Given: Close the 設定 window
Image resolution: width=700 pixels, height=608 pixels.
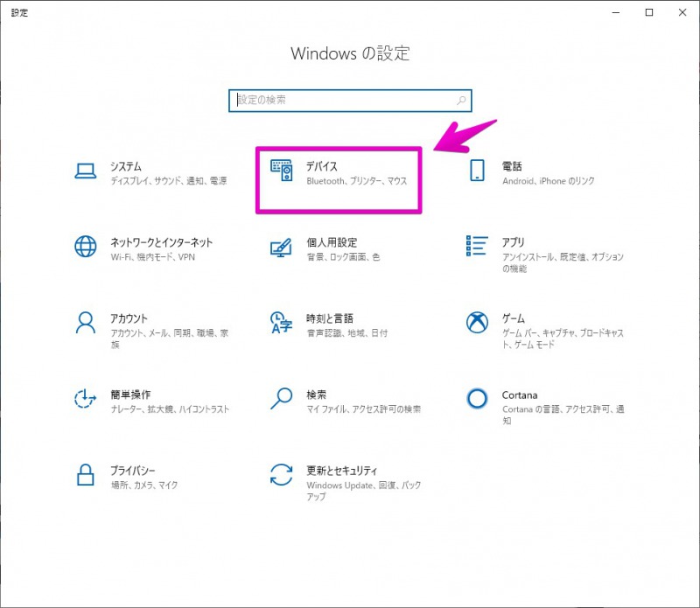Looking at the screenshot, I should (682, 12).
